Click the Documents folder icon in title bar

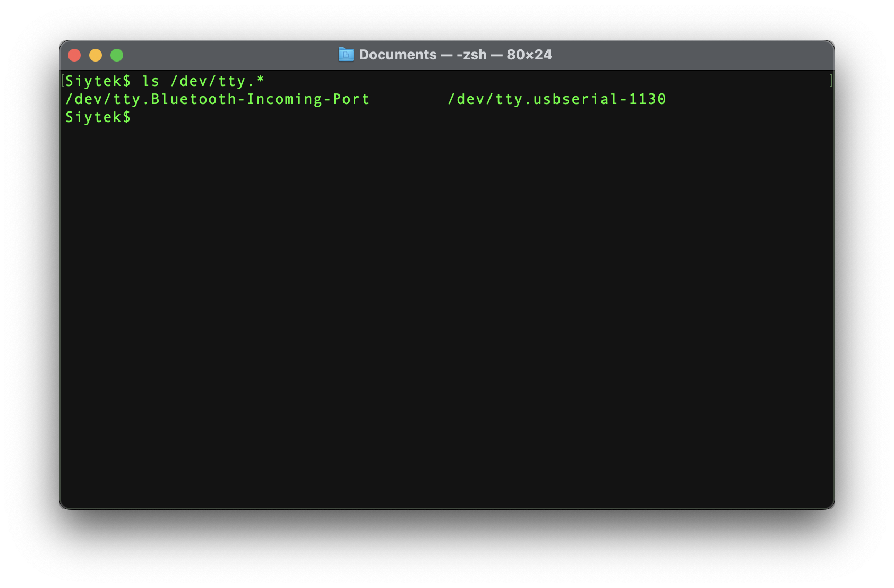[x=346, y=55]
